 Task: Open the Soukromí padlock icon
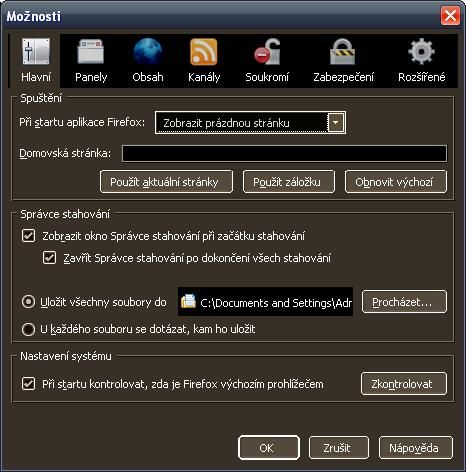click(x=267, y=51)
